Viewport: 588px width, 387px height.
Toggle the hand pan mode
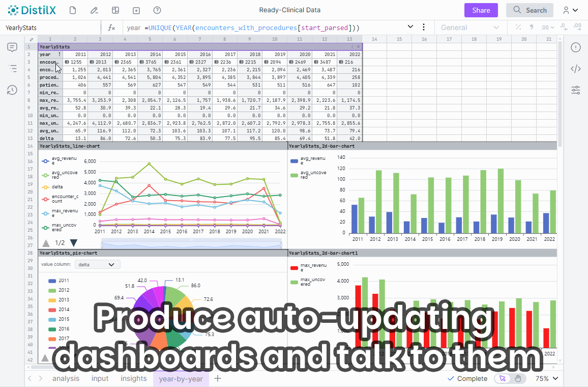(518, 378)
